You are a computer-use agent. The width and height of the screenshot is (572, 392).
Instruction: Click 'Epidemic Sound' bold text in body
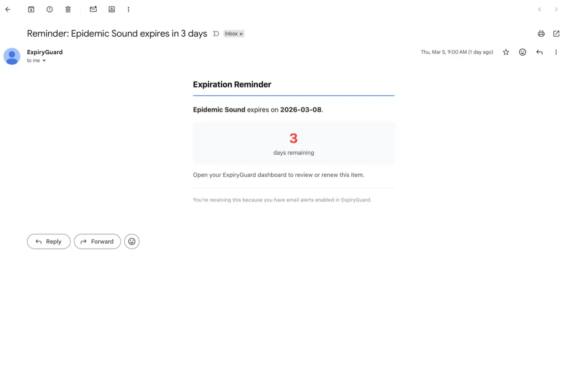(x=219, y=110)
